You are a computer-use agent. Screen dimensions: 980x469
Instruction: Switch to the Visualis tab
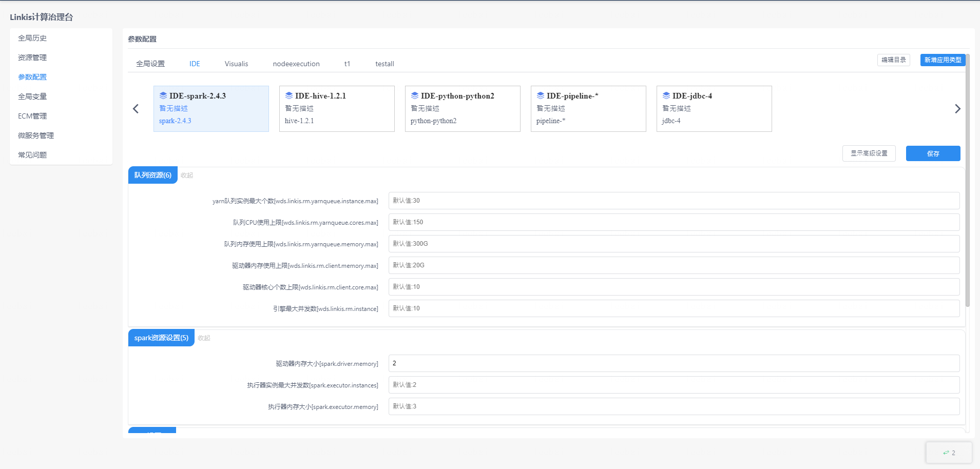(236, 64)
